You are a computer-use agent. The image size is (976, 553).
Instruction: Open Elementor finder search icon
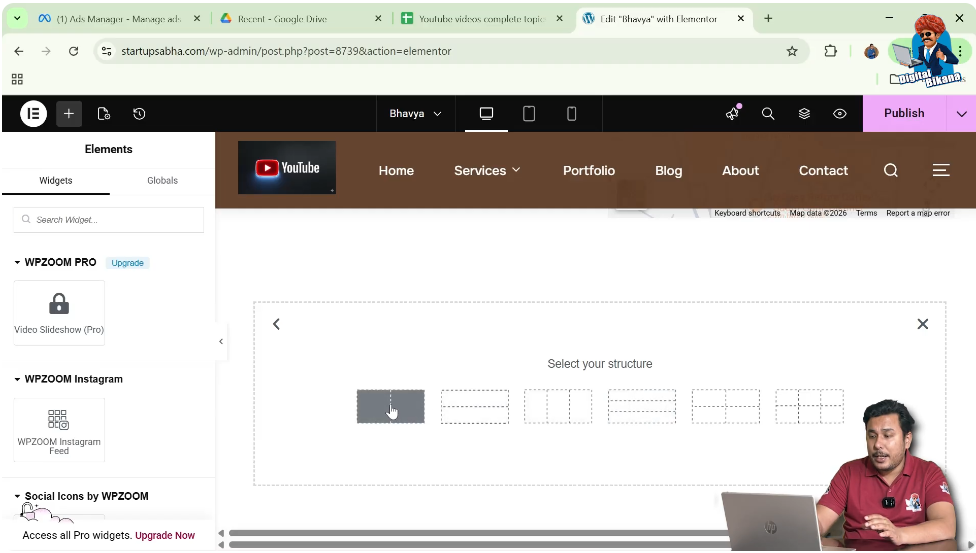coord(768,113)
